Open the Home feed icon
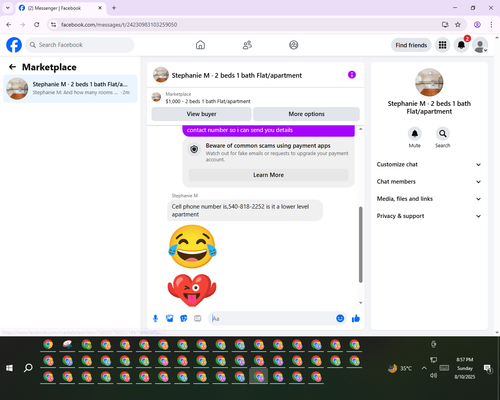Viewport: 500px width, 400px height. pos(200,45)
